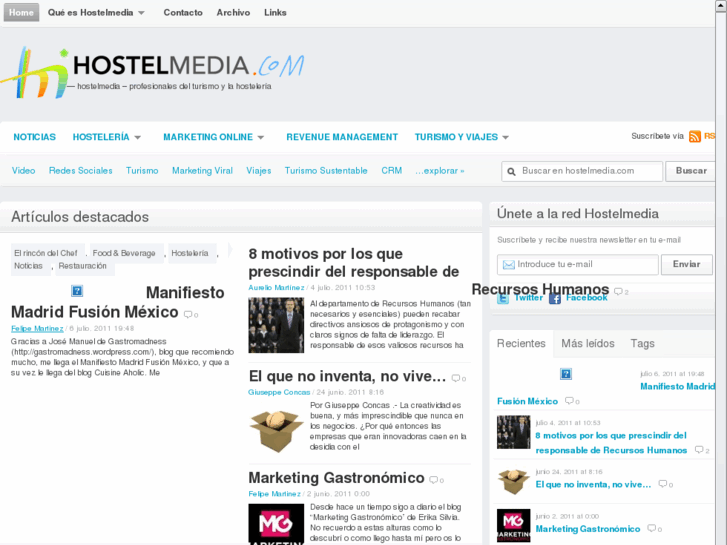The image size is (727, 545).
Task: Switch to the Más leídos tab
Action: pyautogui.click(x=588, y=343)
